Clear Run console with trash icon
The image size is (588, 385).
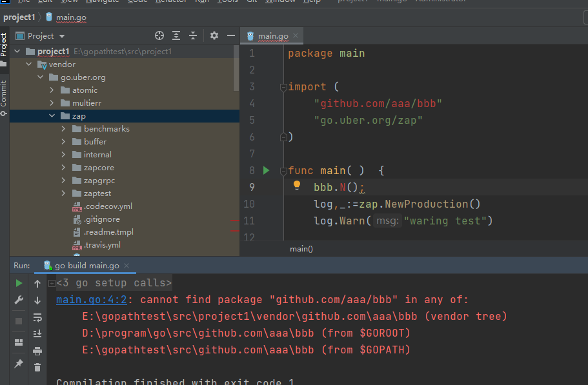(x=37, y=368)
